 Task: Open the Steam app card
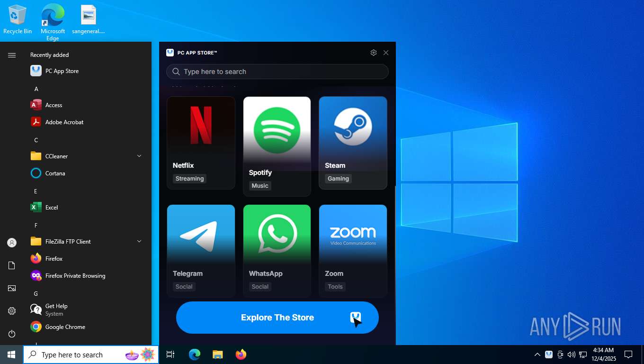[x=353, y=143]
